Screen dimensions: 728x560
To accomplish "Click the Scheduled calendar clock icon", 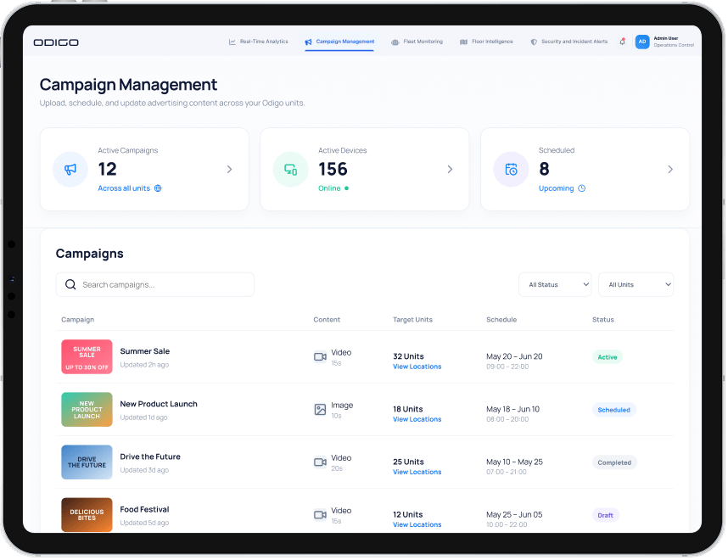I will pos(511,170).
